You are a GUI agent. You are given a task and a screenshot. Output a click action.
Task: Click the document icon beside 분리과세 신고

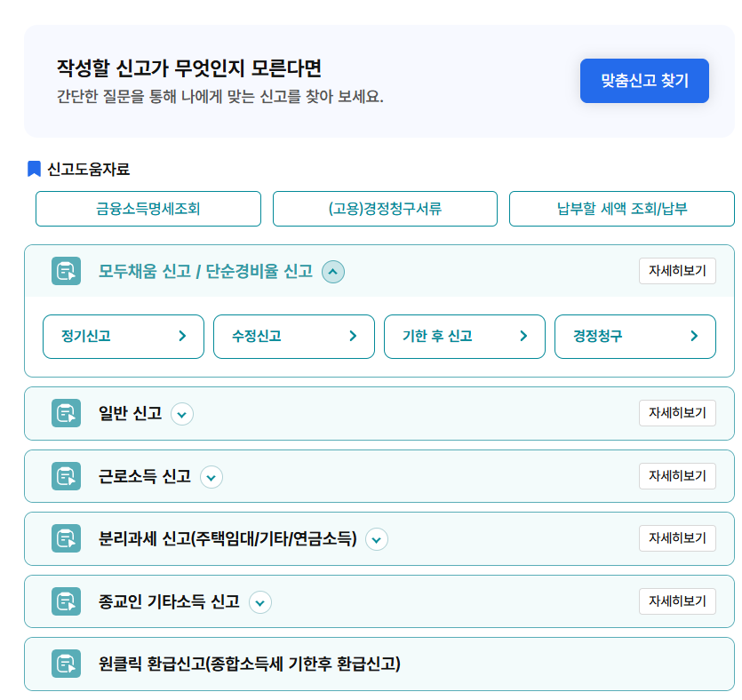[66, 538]
